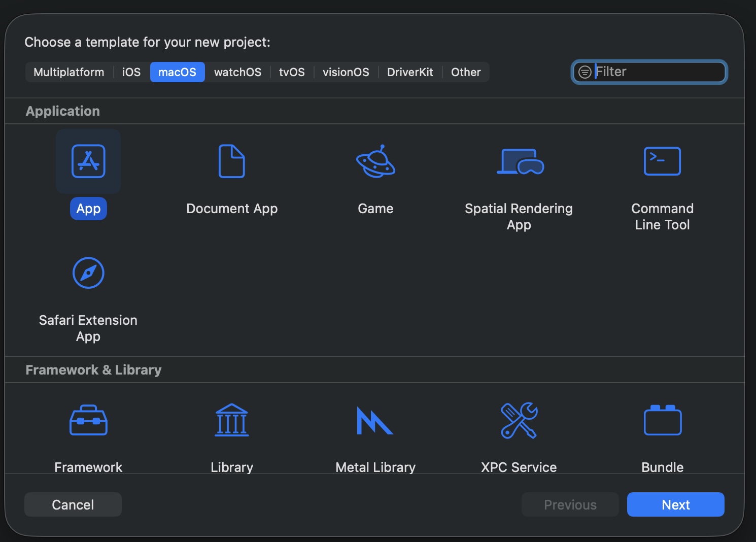Viewport: 756px width, 542px height.
Task: Click the Previous button
Action: (x=570, y=504)
